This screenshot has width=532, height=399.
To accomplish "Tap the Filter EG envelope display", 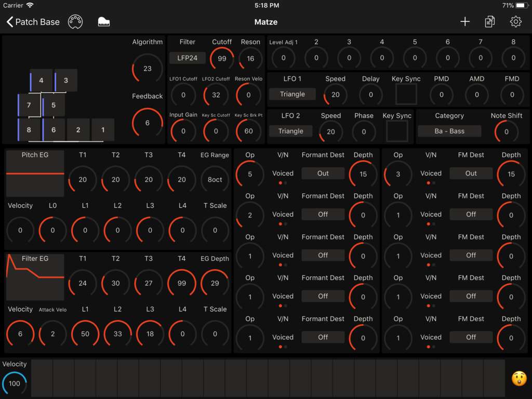I will (x=35, y=277).
